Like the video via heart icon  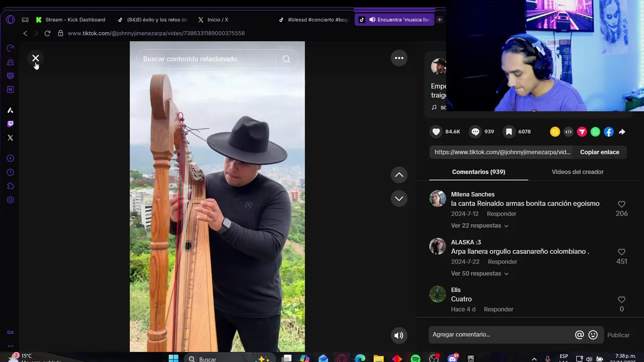pyautogui.click(x=436, y=132)
